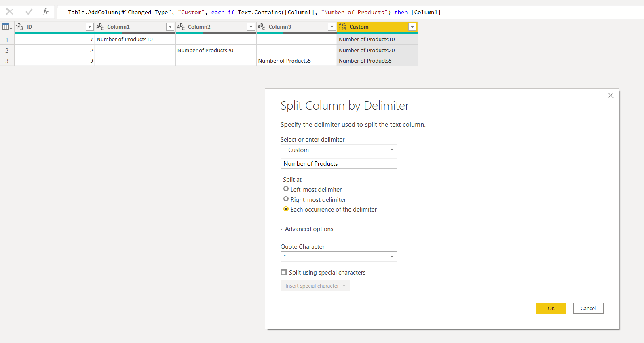Click OK to apply split
This screenshot has width=644, height=343.
tap(551, 308)
